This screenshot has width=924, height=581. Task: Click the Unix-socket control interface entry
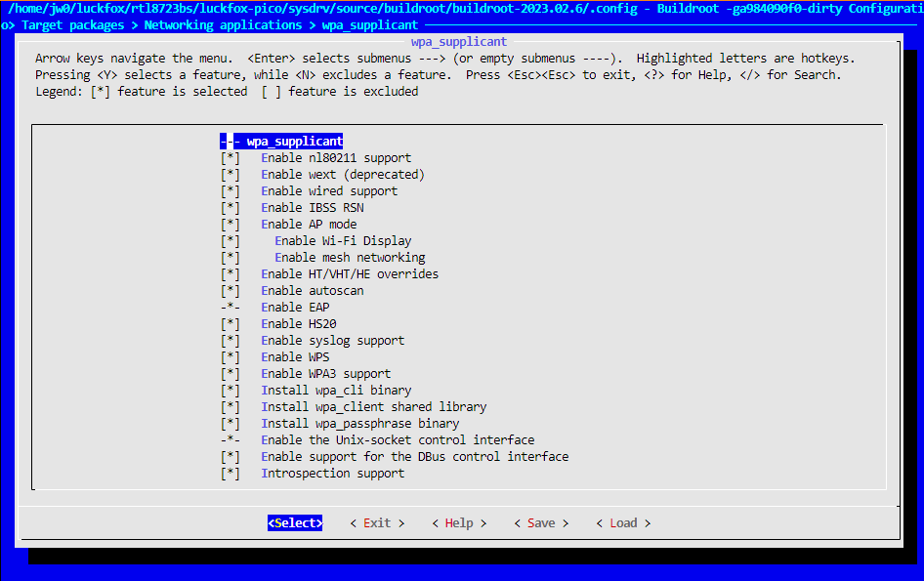click(398, 440)
